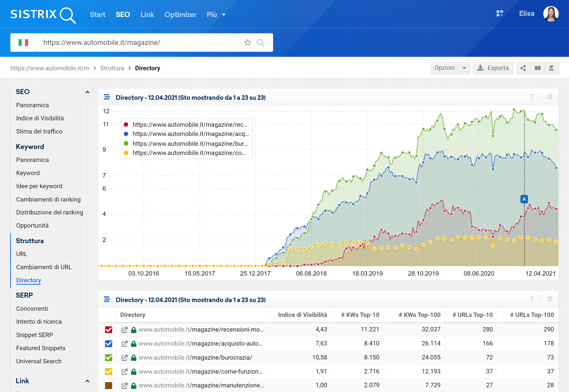Open the handbook book icon
569x392 pixels.
[x=537, y=68]
